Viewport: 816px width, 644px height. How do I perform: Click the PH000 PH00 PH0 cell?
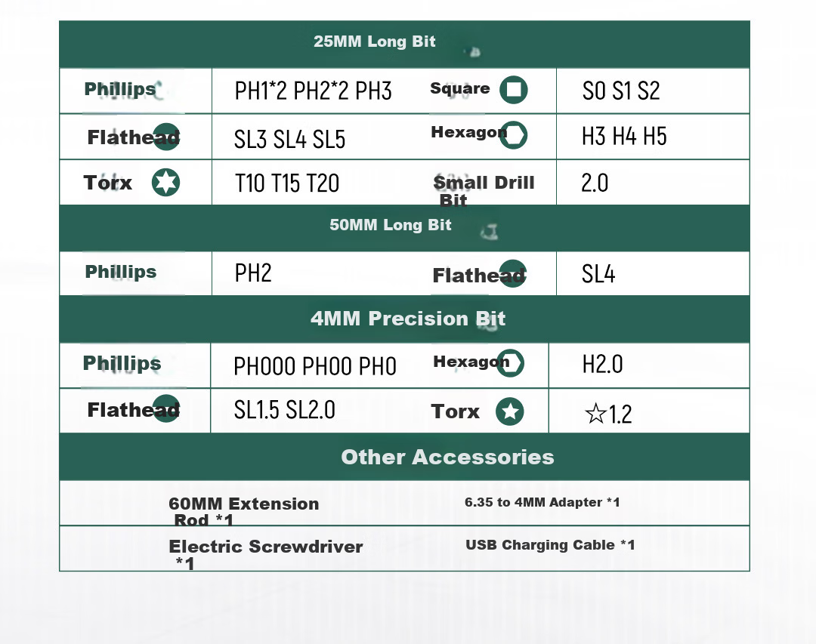tap(315, 366)
